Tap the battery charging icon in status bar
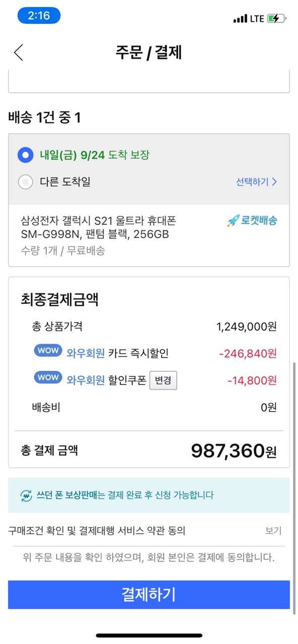The image size is (298, 644). (x=276, y=19)
